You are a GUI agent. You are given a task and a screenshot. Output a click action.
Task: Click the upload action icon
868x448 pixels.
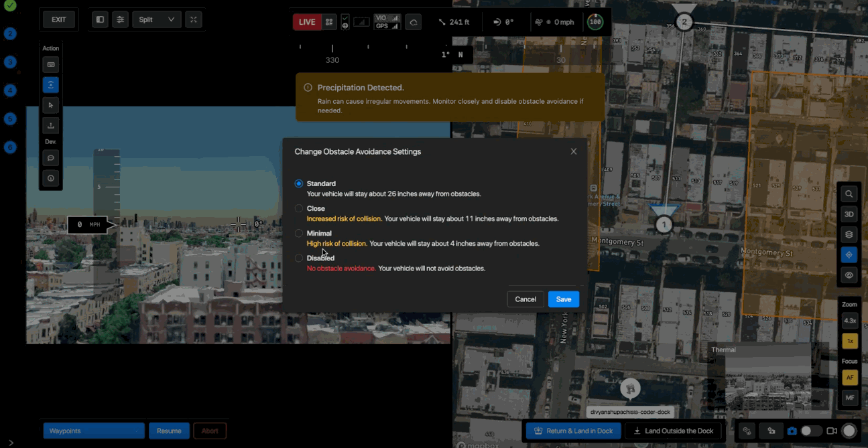tap(50, 125)
